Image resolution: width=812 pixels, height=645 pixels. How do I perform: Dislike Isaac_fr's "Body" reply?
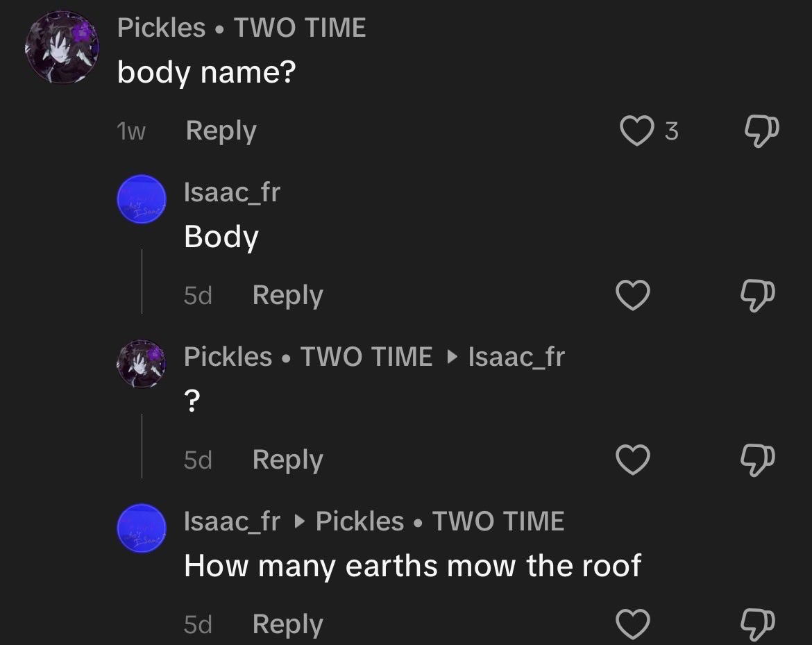point(758,295)
